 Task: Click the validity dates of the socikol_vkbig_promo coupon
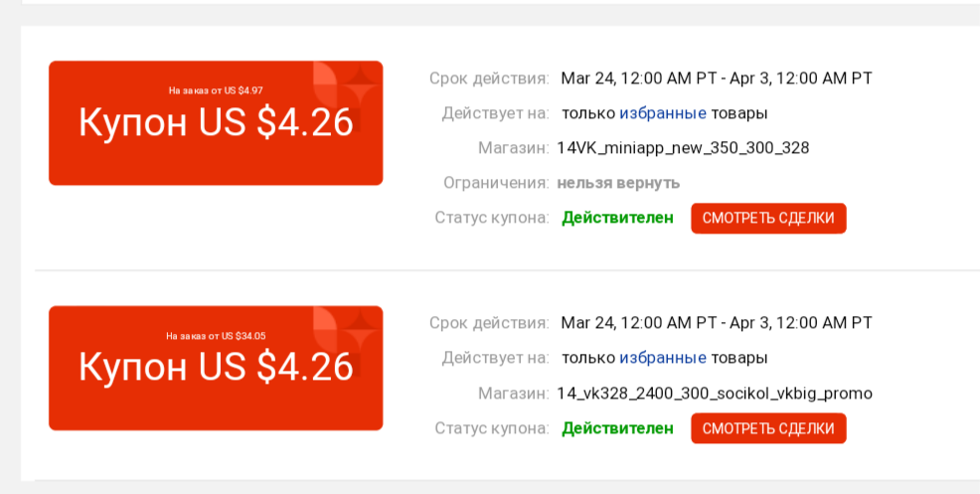[717, 323]
